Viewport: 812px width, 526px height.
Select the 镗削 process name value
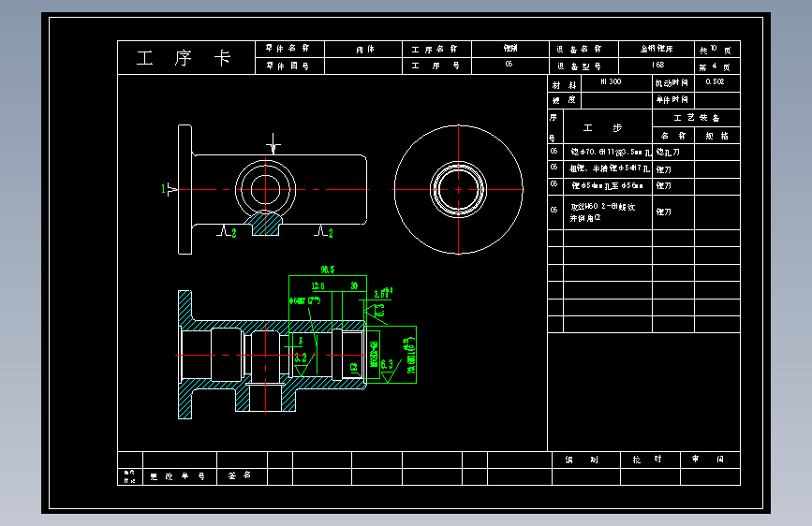click(x=510, y=48)
